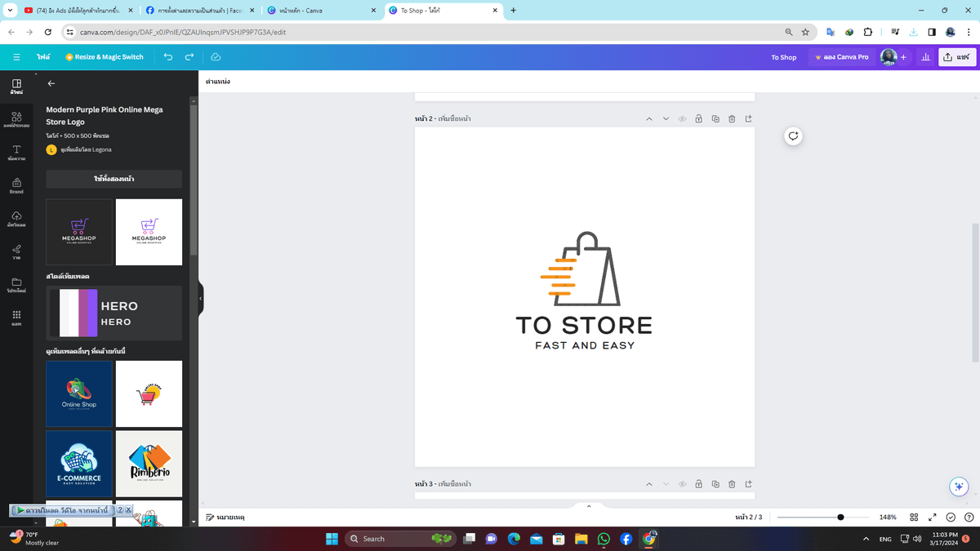The width and height of the screenshot is (980, 551).
Task: Open the Canva hamburger menu
Action: [x=16, y=57]
